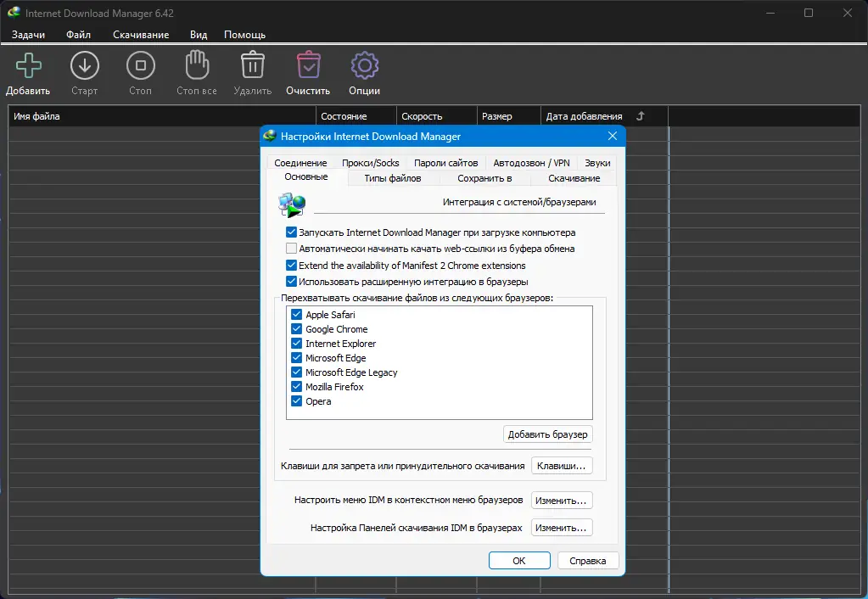Click the Очистить toolbar icon

[308, 65]
